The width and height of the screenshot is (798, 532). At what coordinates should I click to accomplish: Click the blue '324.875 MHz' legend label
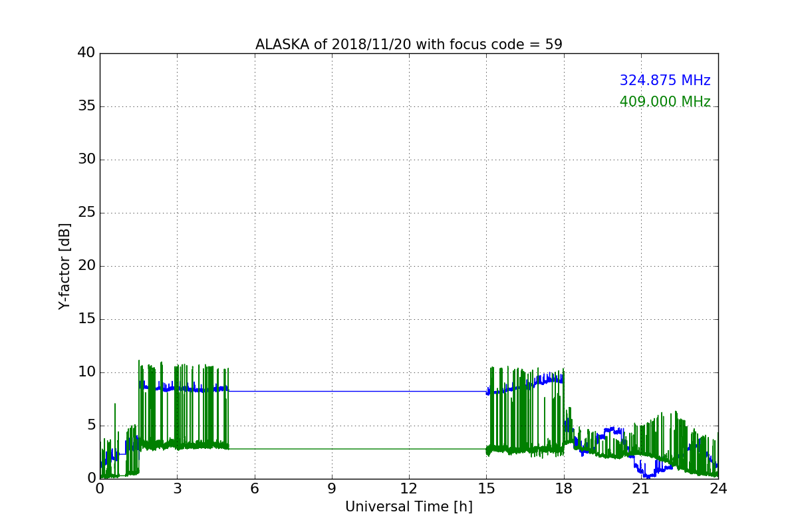(x=665, y=80)
